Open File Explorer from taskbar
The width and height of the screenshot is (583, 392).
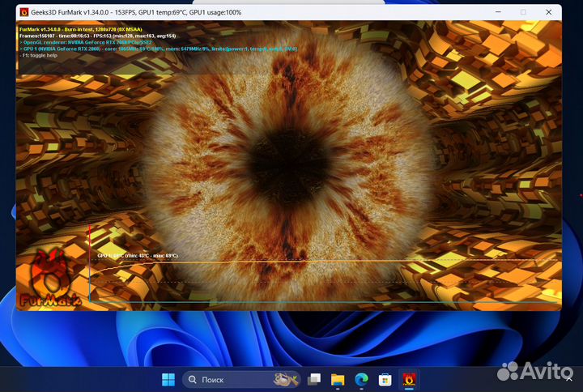(338, 379)
